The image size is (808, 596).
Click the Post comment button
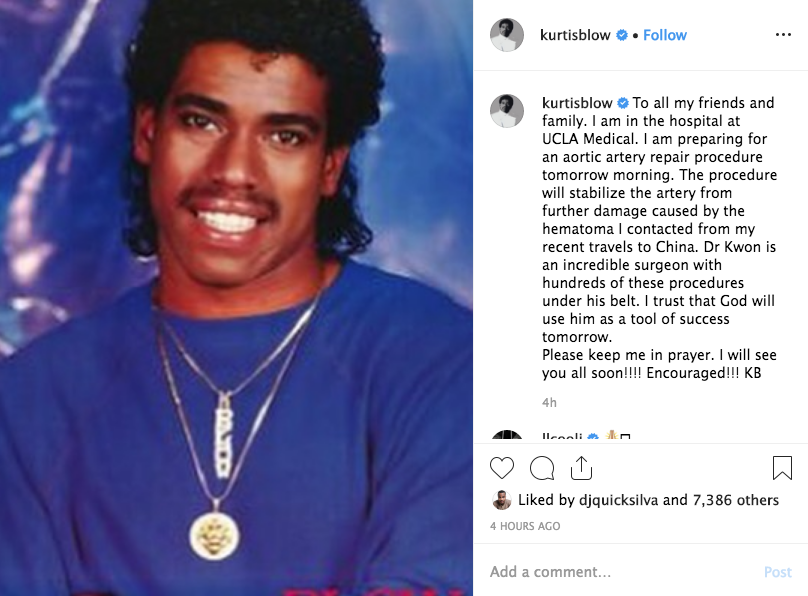click(x=778, y=572)
